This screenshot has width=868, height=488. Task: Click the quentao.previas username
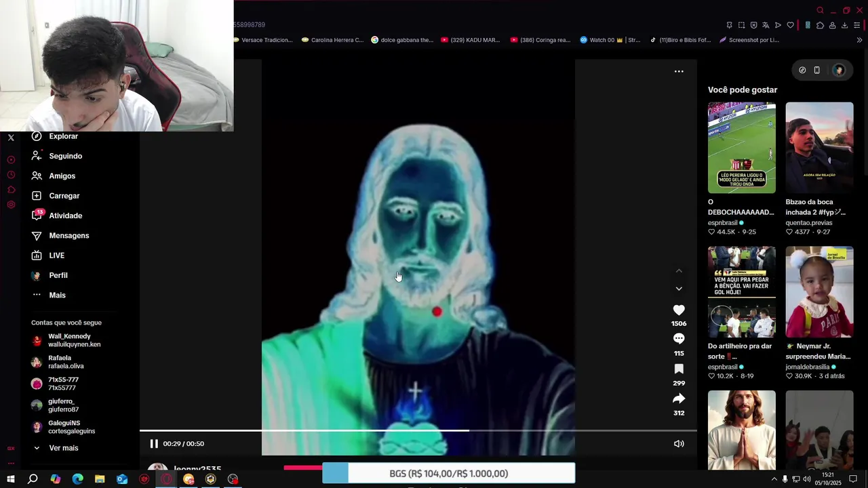tap(809, 223)
